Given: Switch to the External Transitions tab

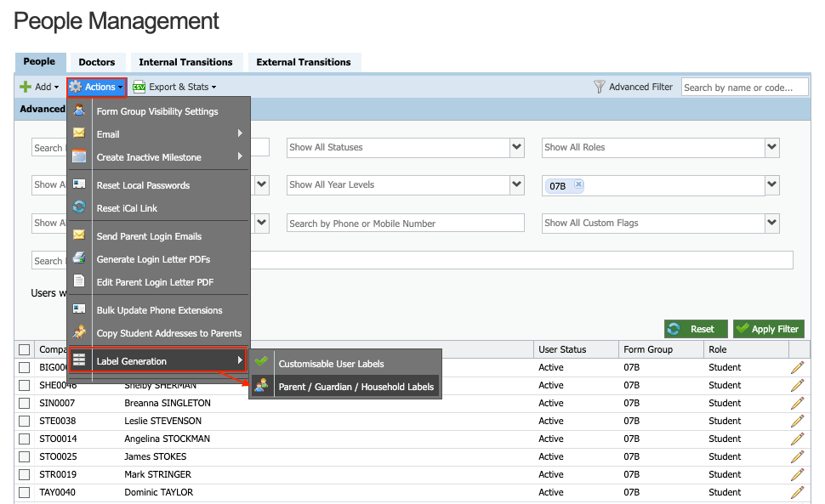Looking at the screenshot, I should click(304, 62).
